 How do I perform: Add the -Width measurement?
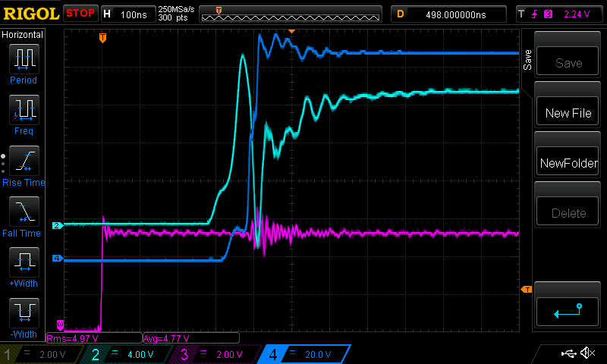[x=23, y=318]
